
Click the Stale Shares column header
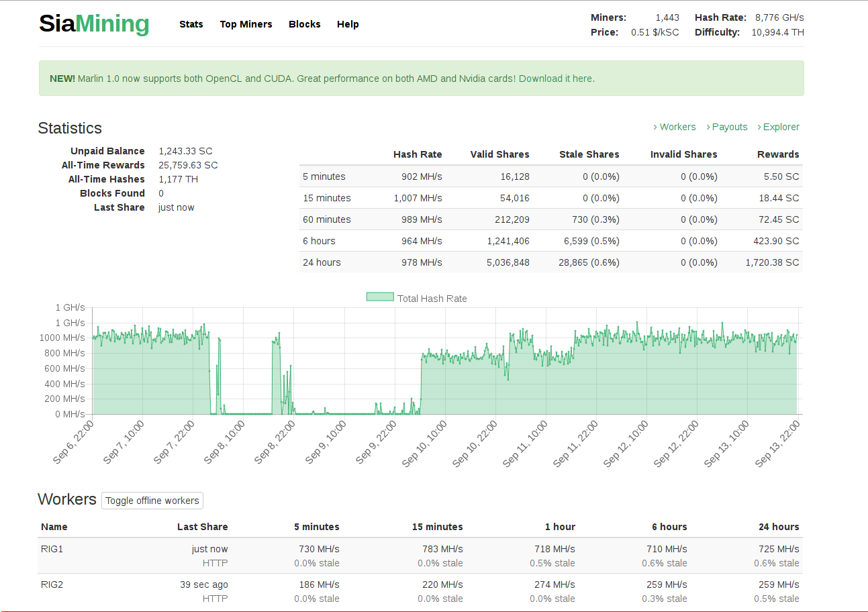click(x=589, y=154)
